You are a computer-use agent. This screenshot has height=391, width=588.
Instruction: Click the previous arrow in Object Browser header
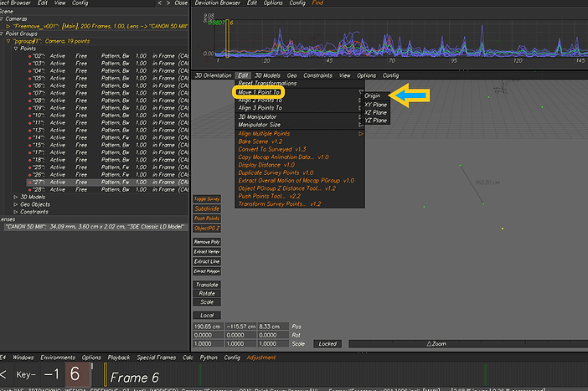pyautogui.click(x=160, y=3)
